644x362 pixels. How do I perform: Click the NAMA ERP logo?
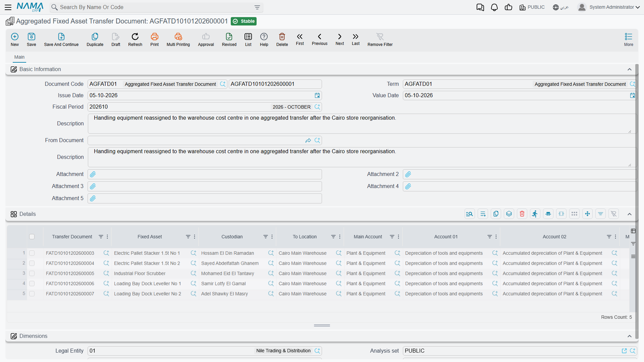30,7
